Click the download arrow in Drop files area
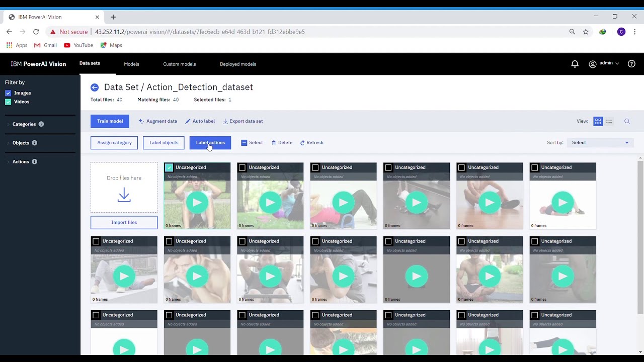Viewport: 644px width, 362px height. [x=124, y=195]
